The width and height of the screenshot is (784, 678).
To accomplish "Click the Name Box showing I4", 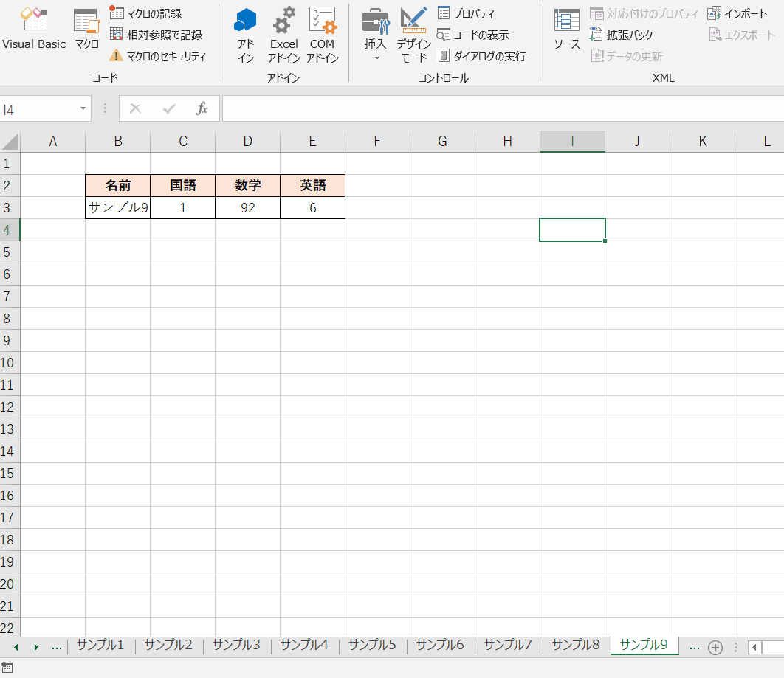I will click(38, 109).
